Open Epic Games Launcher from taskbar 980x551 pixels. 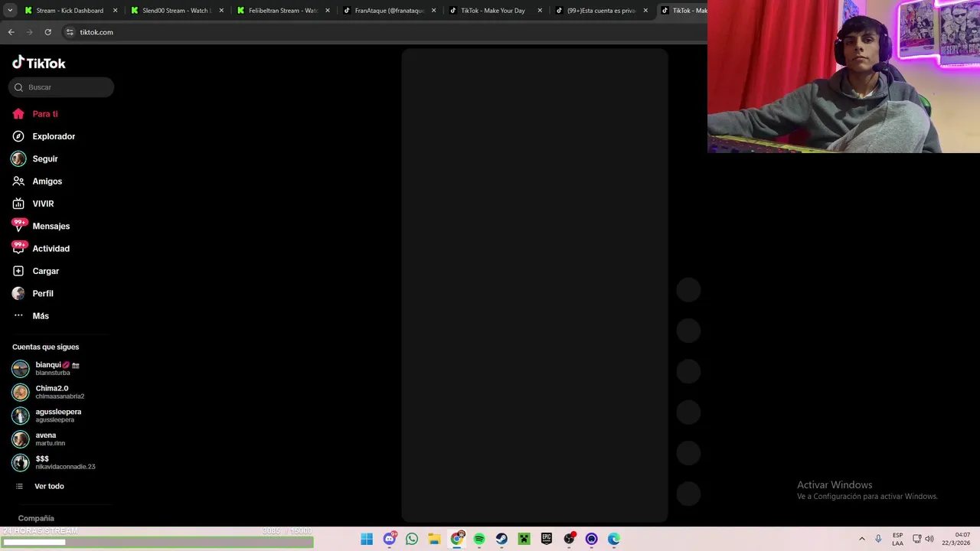[x=547, y=539]
